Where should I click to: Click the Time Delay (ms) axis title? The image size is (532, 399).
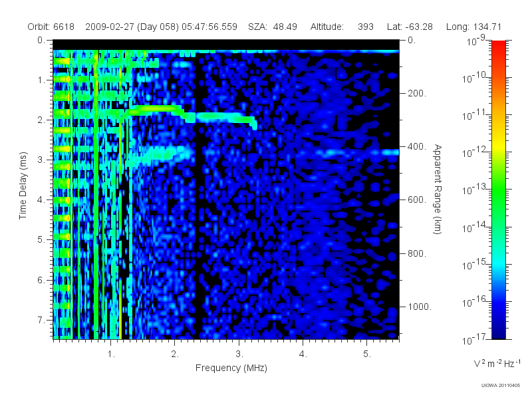[x=23, y=186]
